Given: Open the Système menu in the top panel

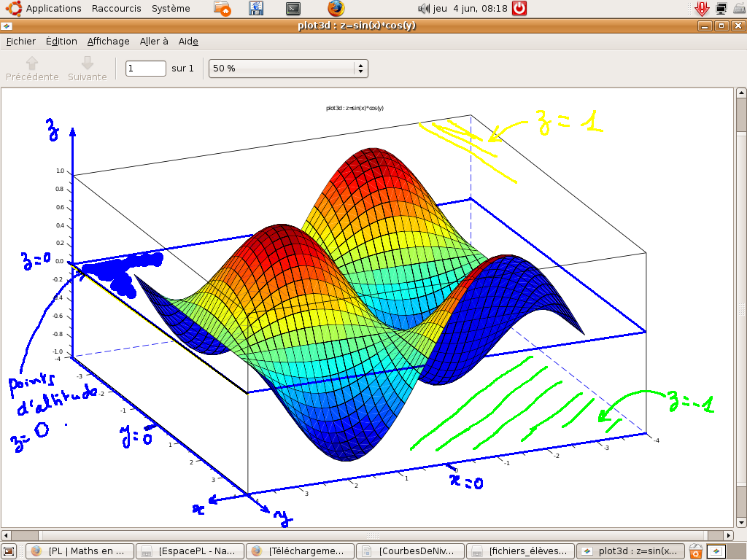Looking at the screenshot, I should (x=171, y=9).
